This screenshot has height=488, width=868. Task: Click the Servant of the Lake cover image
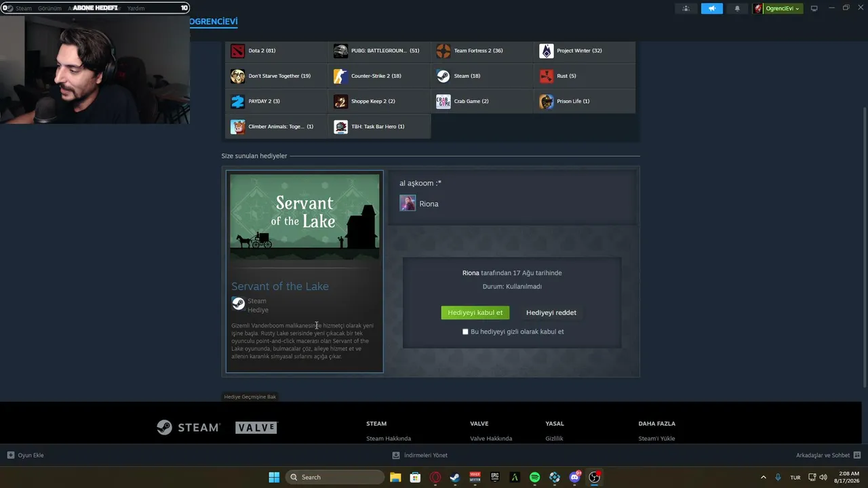[304, 217]
